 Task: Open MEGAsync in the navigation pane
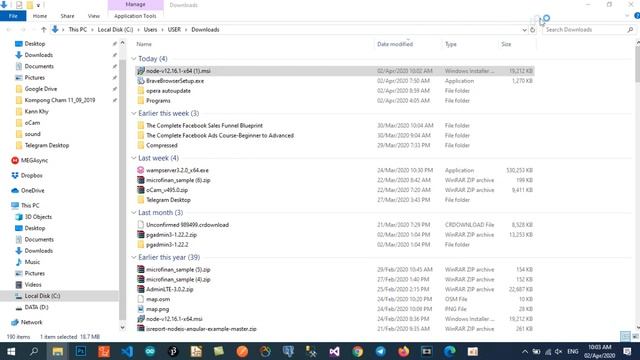click(29, 160)
